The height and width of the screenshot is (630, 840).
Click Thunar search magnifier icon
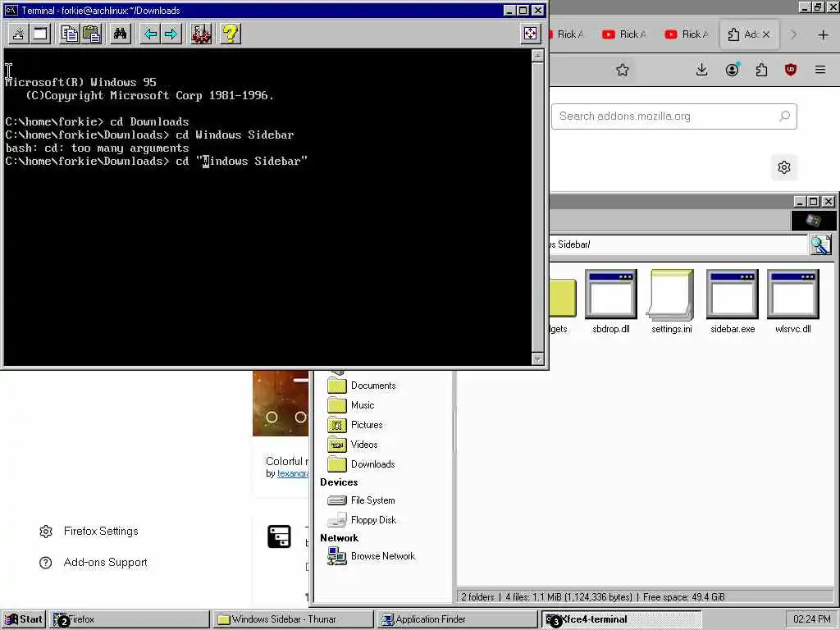click(820, 244)
